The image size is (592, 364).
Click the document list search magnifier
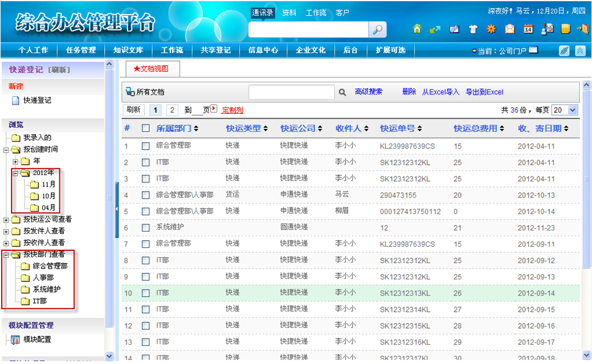pyautogui.click(x=342, y=92)
